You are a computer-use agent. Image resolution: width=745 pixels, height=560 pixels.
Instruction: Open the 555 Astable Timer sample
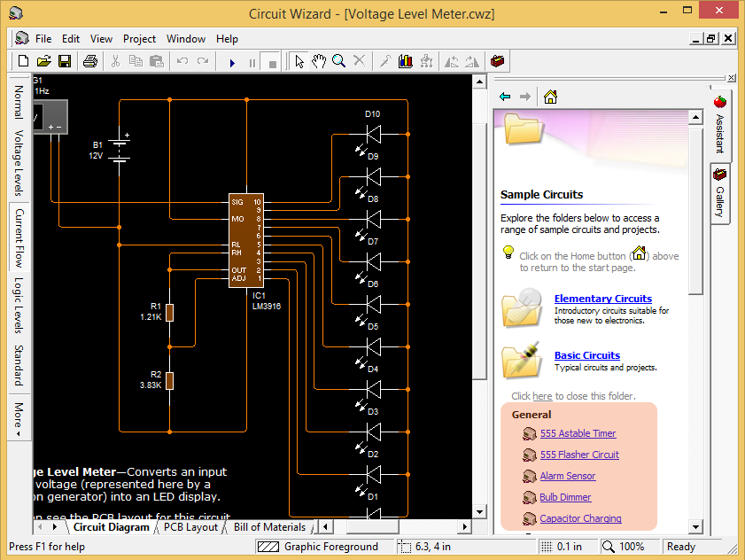[x=579, y=433]
